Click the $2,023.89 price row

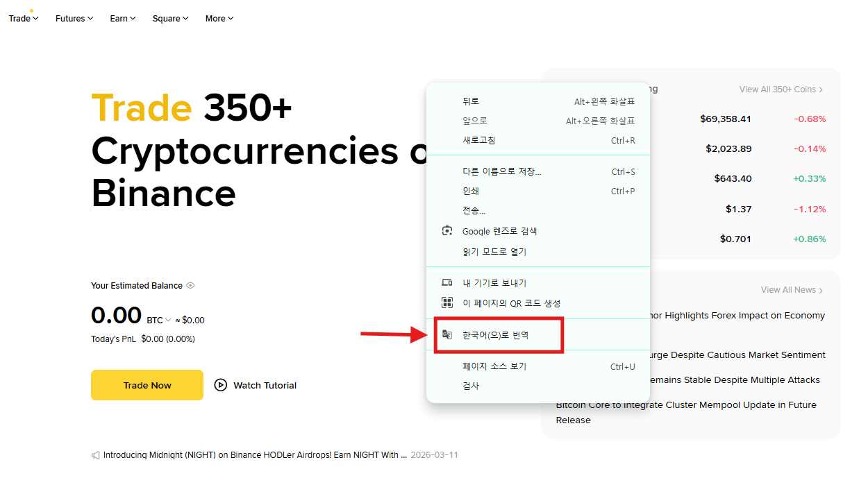[x=728, y=148]
